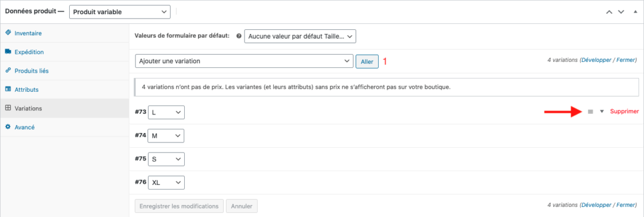Image resolution: width=644 pixels, height=217 pixels.
Task: Move the Données produit panel up
Action: pos(609,12)
